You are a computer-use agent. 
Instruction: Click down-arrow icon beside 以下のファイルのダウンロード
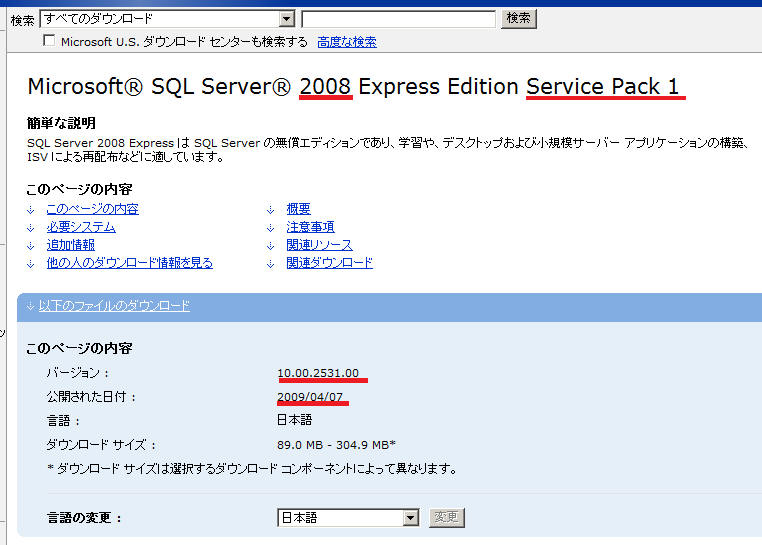tap(30, 306)
